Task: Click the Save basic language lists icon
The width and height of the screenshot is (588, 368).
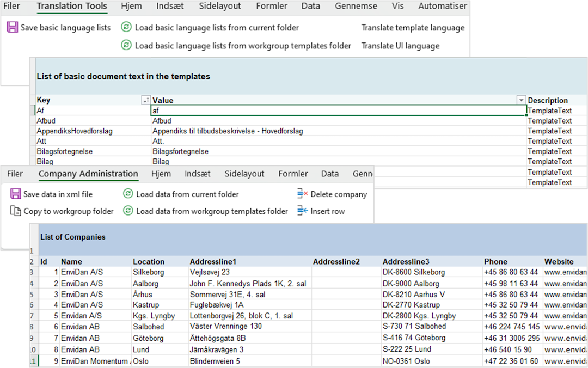Action: click(11, 27)
